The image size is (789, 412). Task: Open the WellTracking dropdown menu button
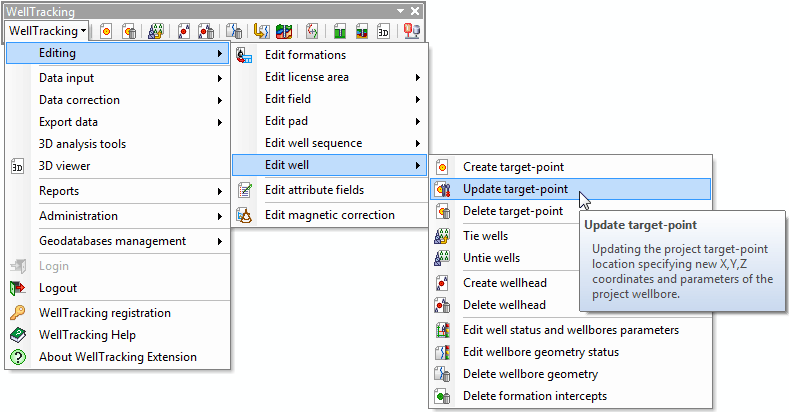coord(47,31)
